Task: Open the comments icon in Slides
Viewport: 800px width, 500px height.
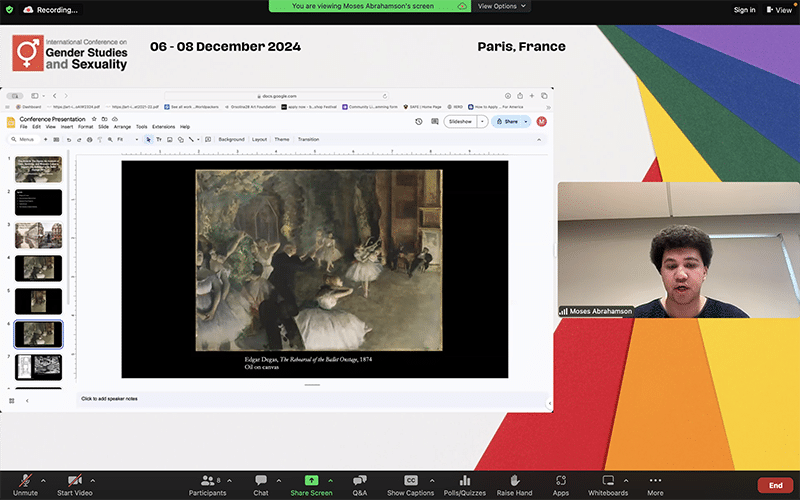Action: (435, 121)
